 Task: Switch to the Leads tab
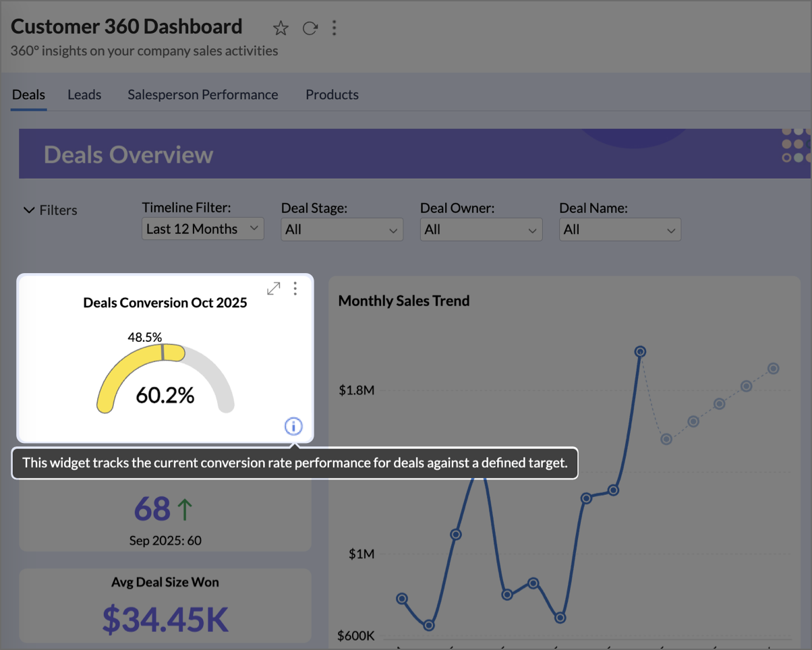[84, 95]
